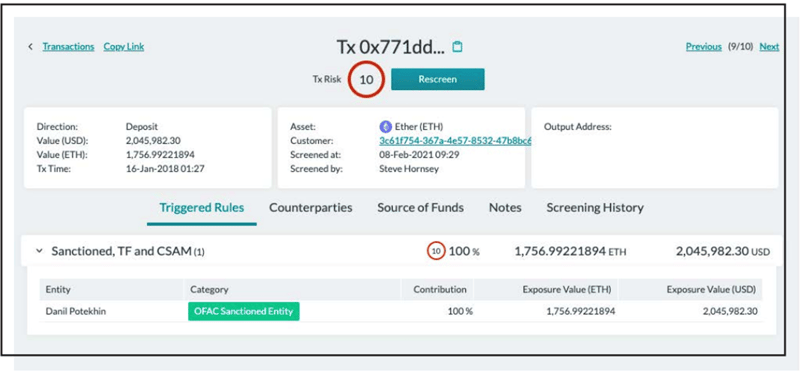The width and height of the screenshot is (800, 375).
Task: Click the Exposure Value (USD) column header
Action: [711, 289]
